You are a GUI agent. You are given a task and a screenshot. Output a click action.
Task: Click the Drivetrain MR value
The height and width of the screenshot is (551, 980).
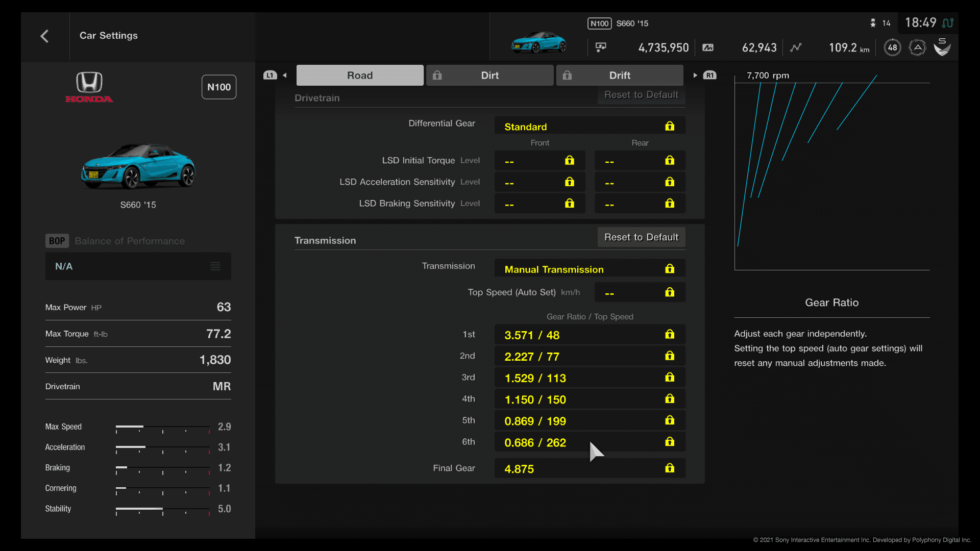[x=222, y=386]
